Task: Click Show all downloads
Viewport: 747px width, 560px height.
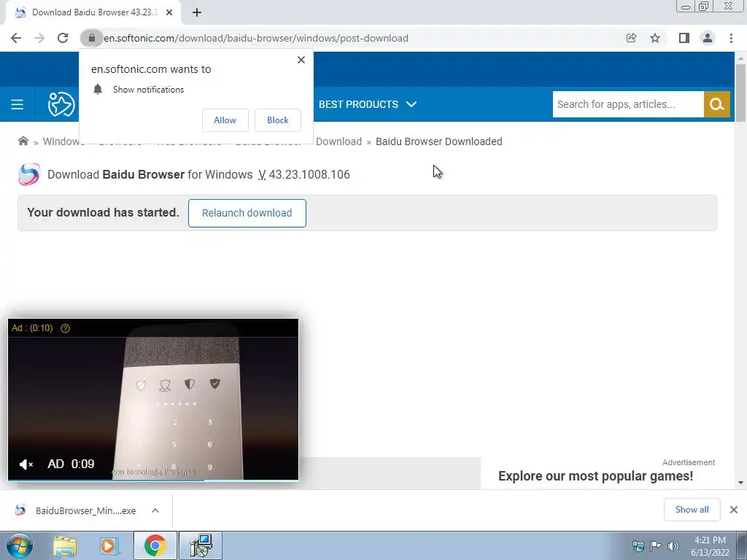Action: 692,510
